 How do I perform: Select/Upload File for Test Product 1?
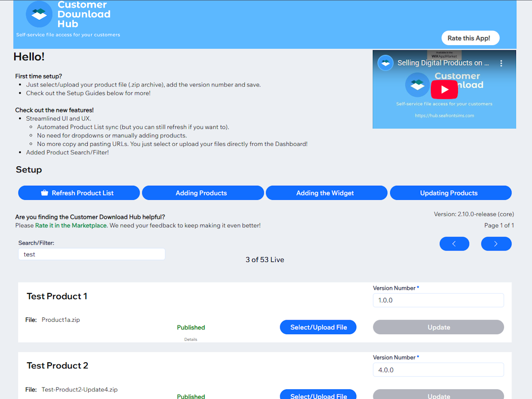(318, 327)
